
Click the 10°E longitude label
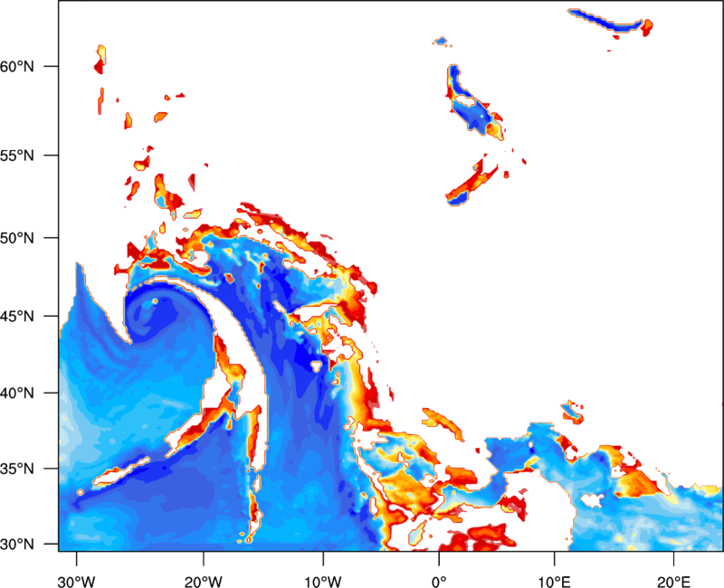tap(554, 582)
